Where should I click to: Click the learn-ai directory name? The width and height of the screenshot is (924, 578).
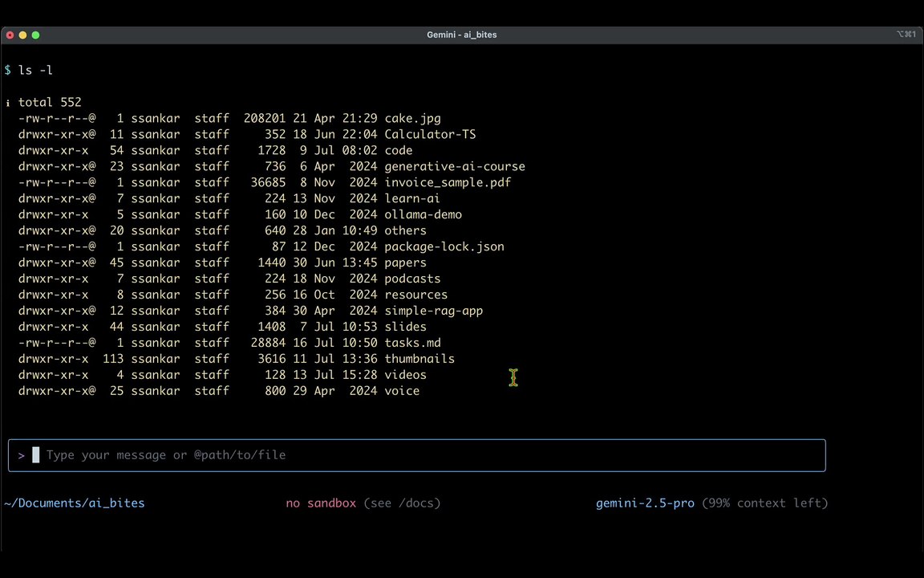tap(412, 198)
